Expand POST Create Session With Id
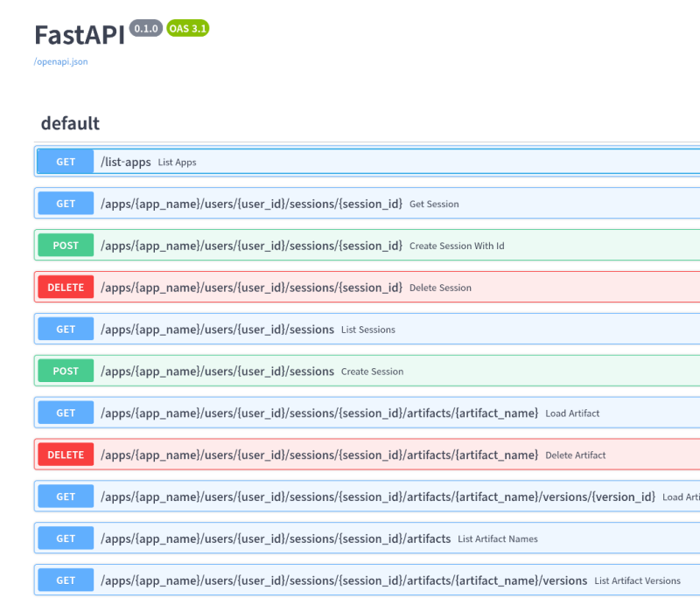The width and height of the screenshot is (700, 598). point(367,246)
